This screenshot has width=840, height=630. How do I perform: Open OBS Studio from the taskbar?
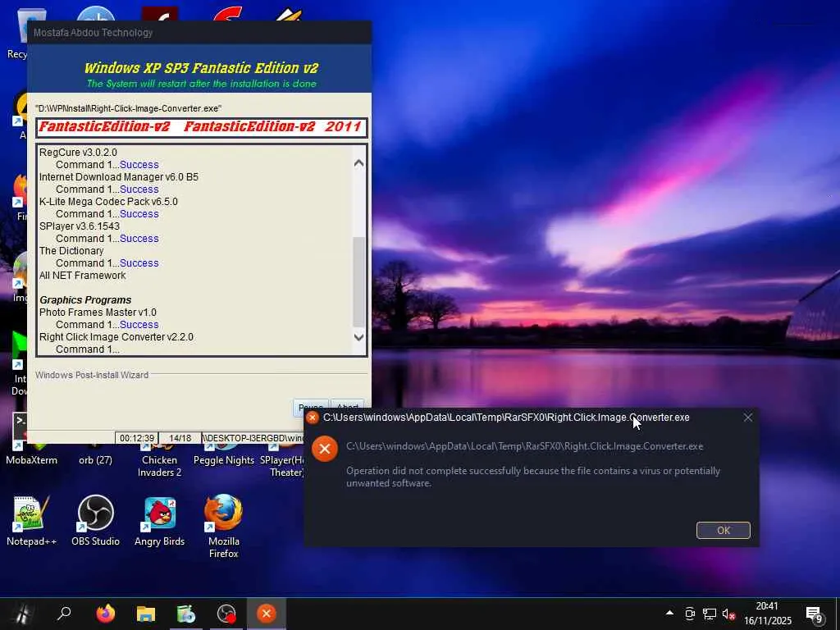point(226,614)
